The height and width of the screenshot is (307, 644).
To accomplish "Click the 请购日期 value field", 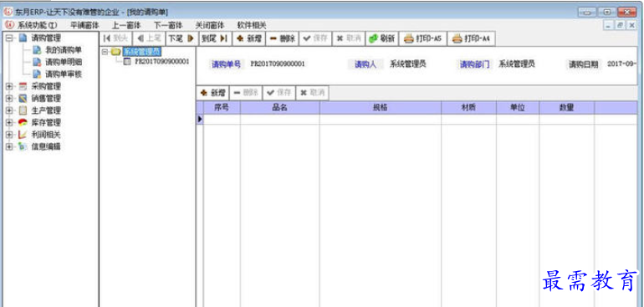I will (621, 64).
